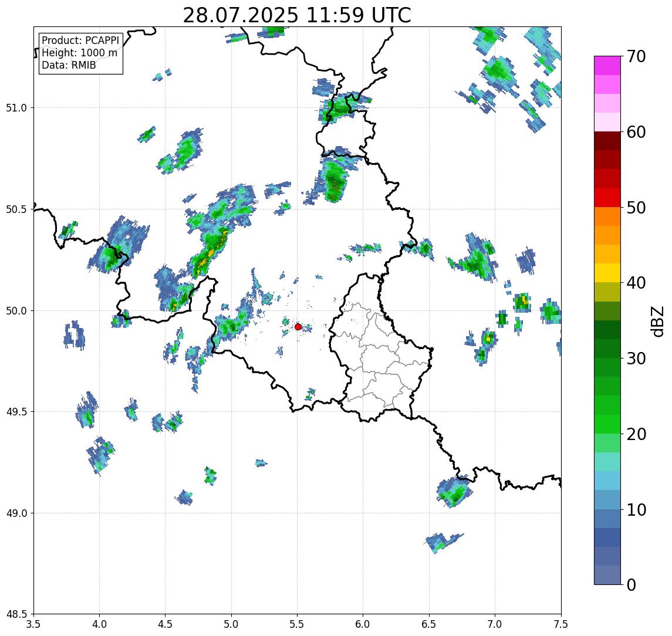This screenshot has width=672, height=636.
Task: Click the 'Data: RMIB' label
Action: [69, 65]
